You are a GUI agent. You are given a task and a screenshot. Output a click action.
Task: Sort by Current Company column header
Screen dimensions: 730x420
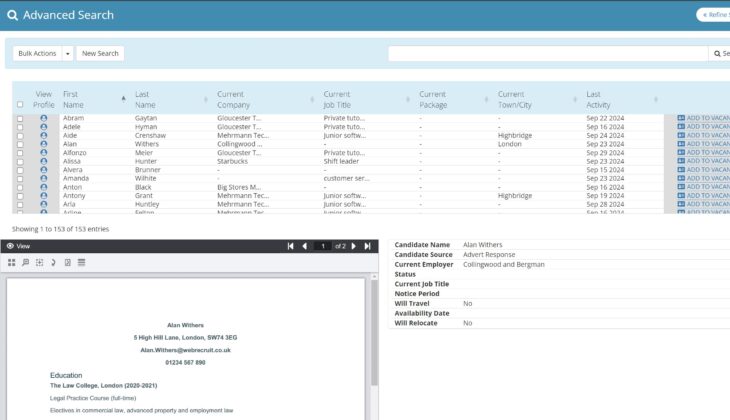tap(231, 99)
